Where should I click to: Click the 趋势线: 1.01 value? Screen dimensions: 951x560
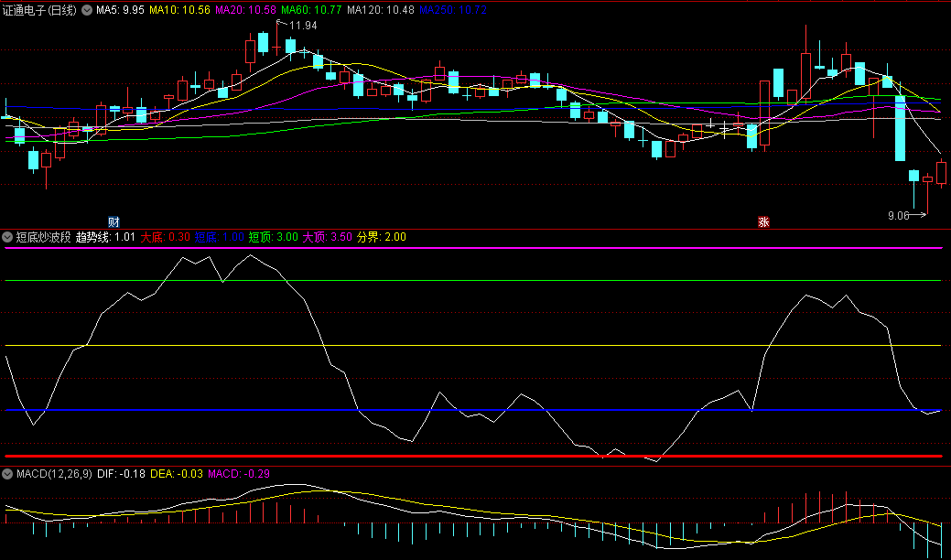point(105,237)
